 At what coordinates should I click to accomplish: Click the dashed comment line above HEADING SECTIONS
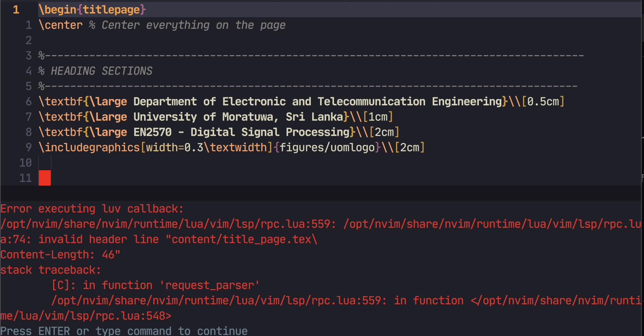pyautogui.click(x=311, y=56)
